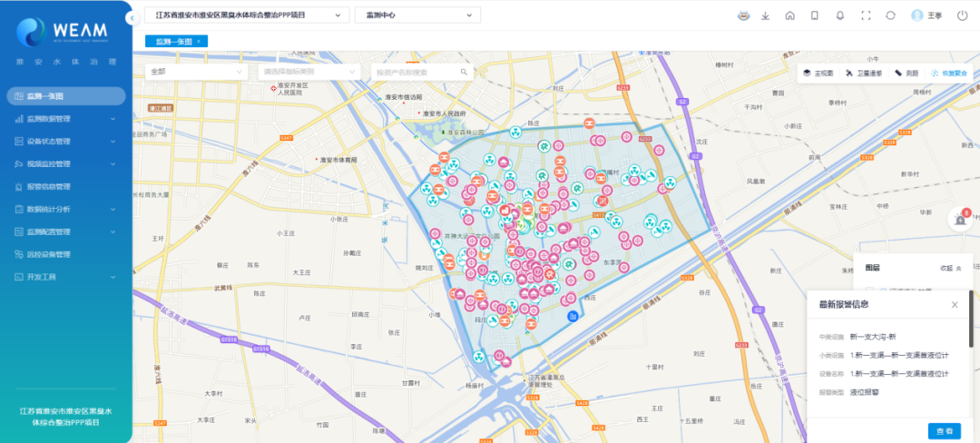Open the project selection dropdown
The width and height of the screenshot is (980, 443).
[246, 15]
